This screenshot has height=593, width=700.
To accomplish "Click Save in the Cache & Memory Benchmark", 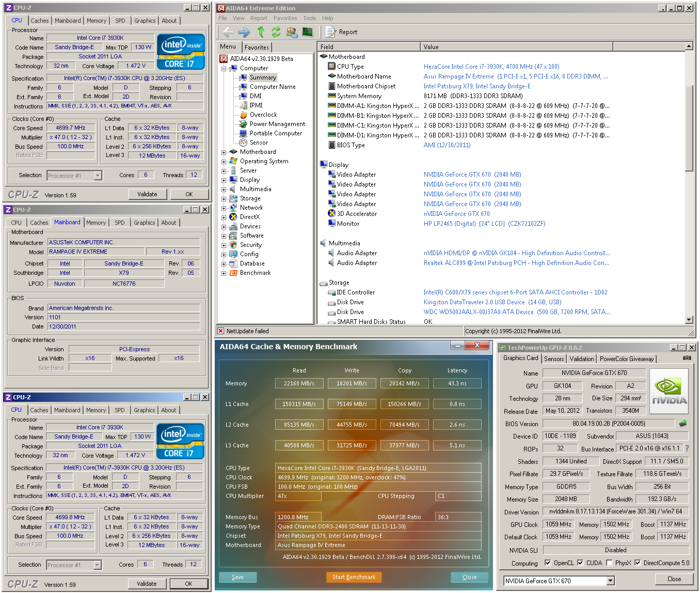I will point(237,577).
